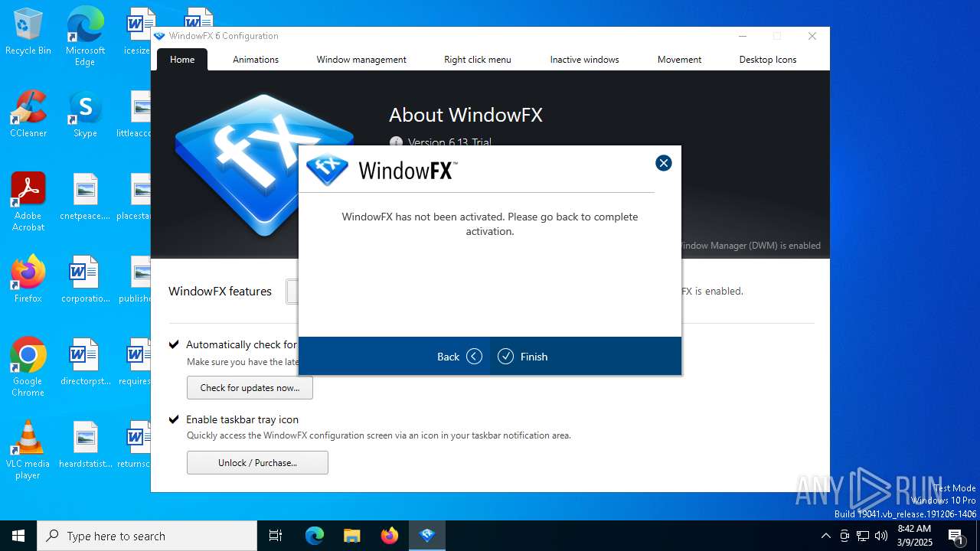The image size is (980, 551).
Task: Open Microsoft Edge desktop shortcut
Action: [x=85, y=36]
